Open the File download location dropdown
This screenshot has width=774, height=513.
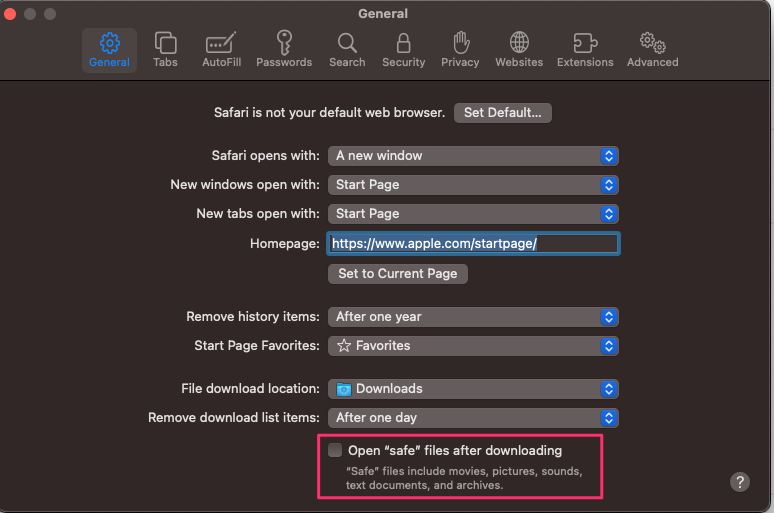[x=473, y=389]
